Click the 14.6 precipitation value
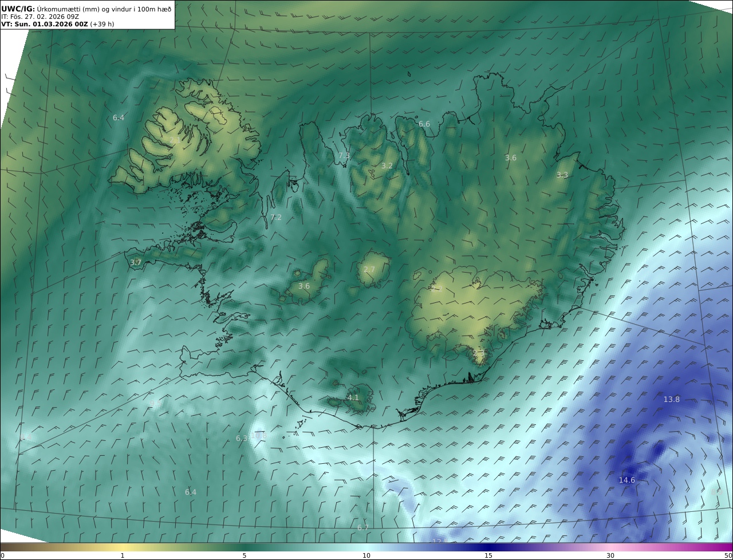 pyautogui.click(x=627, y=480)
